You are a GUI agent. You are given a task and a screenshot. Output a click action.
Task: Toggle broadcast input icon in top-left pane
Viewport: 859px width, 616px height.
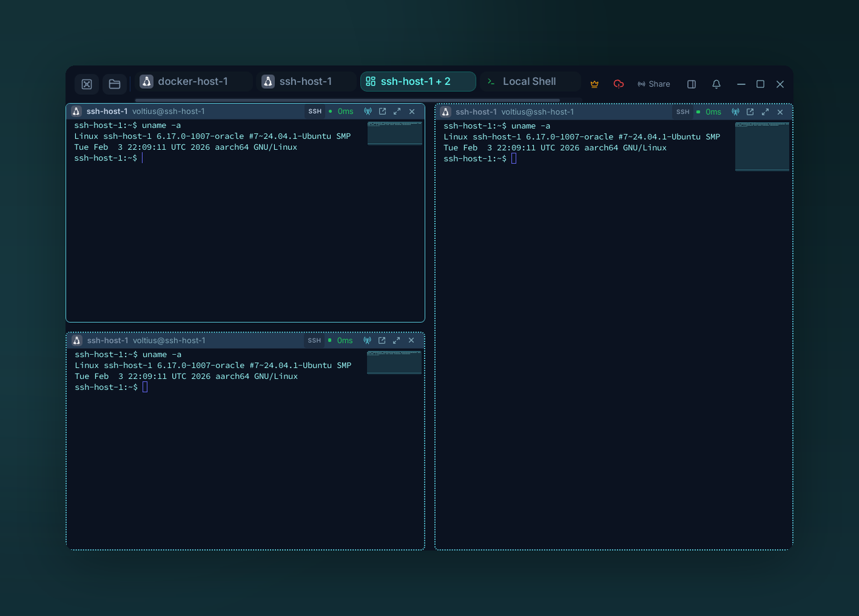click(368, 112)
